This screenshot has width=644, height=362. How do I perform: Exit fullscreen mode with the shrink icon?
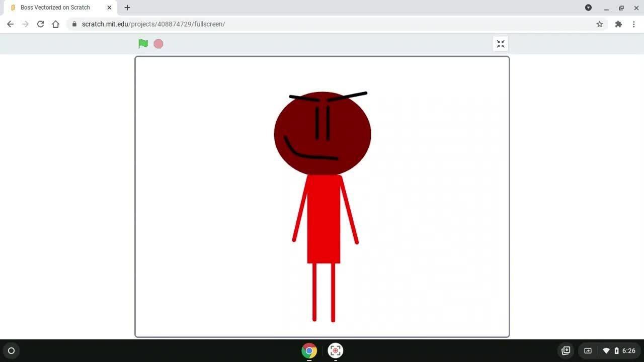coord(501,44)
